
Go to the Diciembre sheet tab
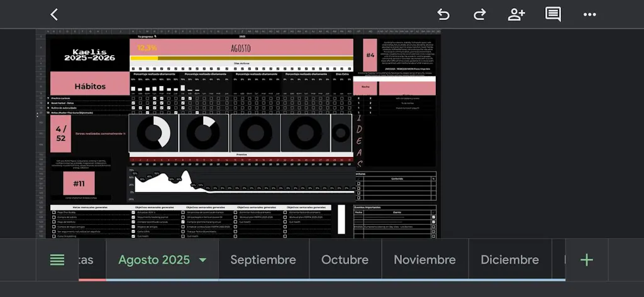tap(509, 260)
